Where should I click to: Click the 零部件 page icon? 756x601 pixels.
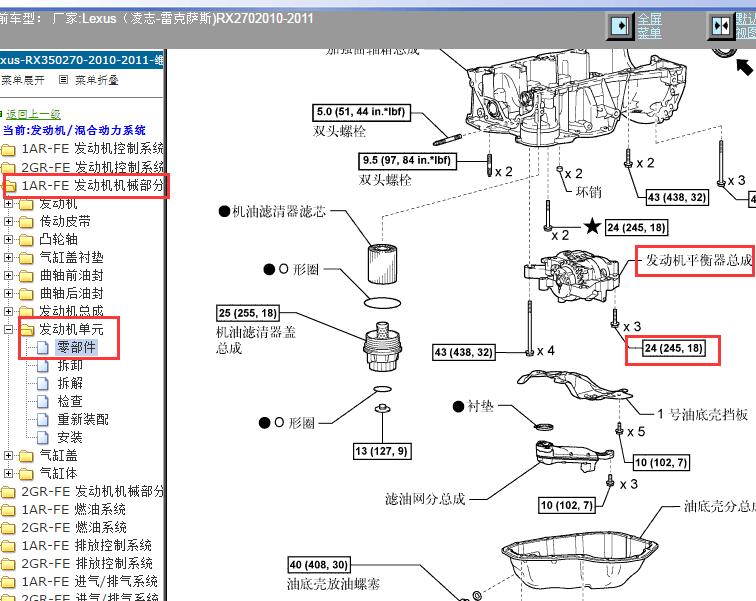[x=43, y=347]
